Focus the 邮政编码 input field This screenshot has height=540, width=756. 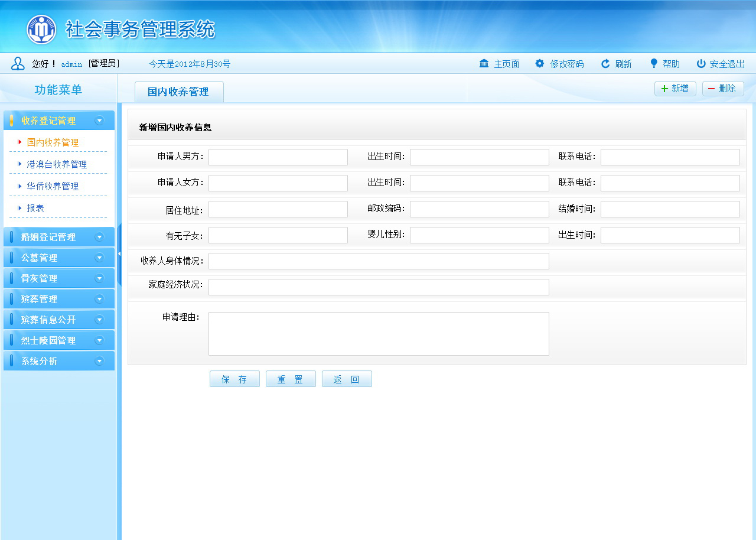[x=480, y=209]
